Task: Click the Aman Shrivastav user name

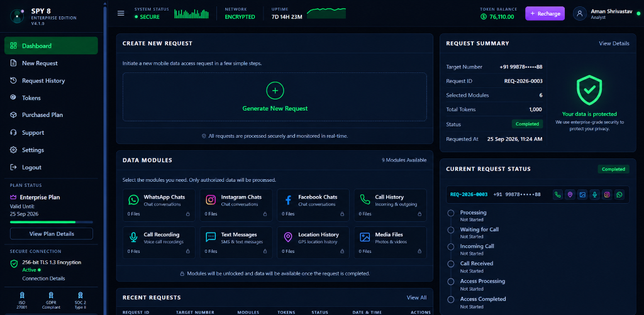Action: coord(611,11)
